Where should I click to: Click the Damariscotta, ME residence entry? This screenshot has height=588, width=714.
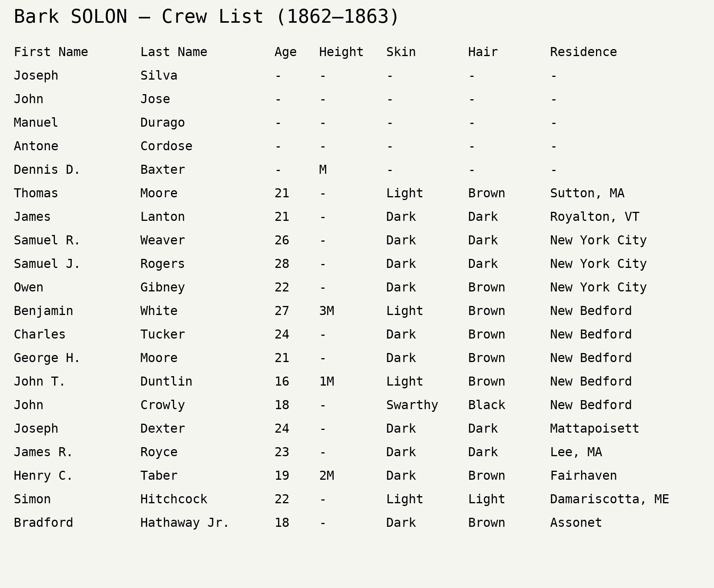point(609,499)
